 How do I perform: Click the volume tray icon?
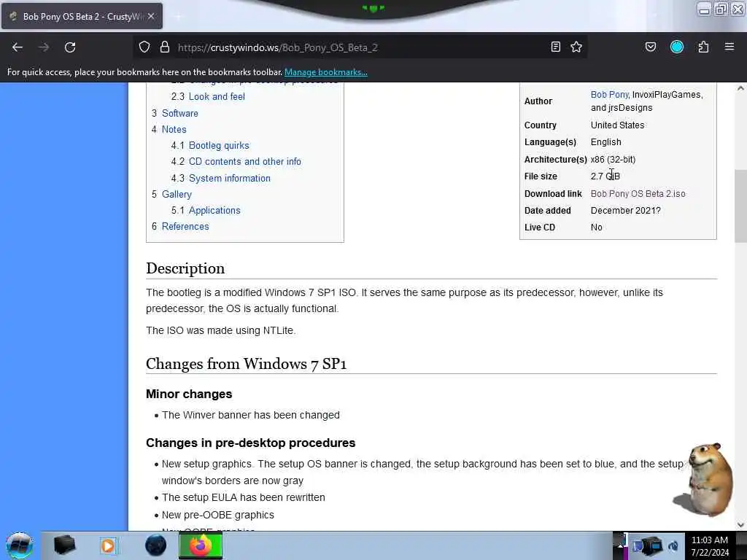673,546
